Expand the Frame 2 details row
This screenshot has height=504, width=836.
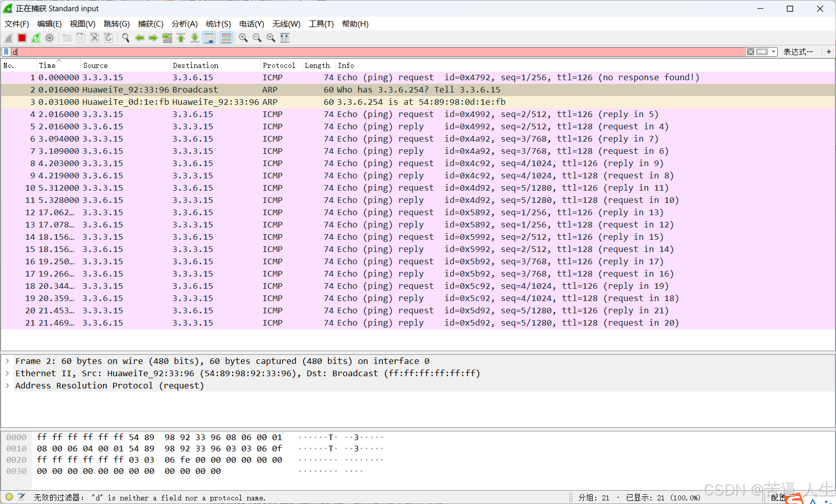pos(7,361)
